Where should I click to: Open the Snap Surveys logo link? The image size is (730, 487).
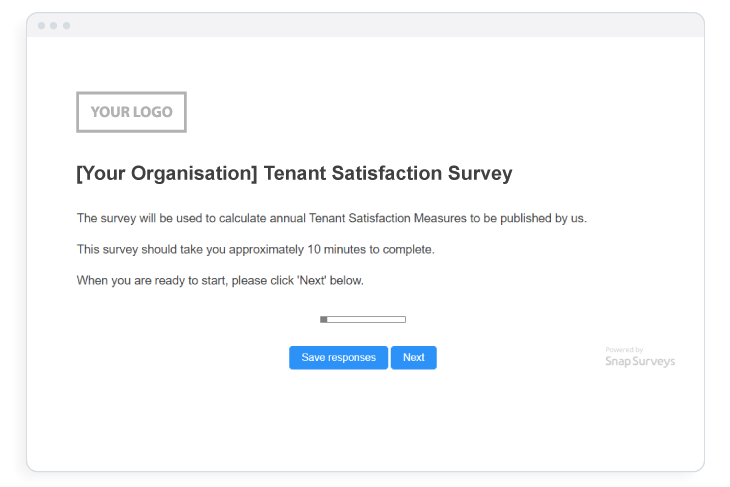point(640,357)
